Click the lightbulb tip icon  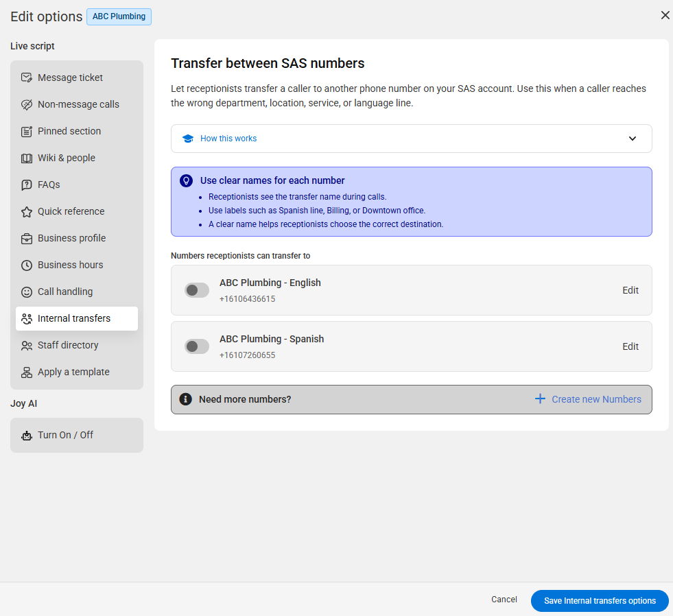(x=187, y=180)
